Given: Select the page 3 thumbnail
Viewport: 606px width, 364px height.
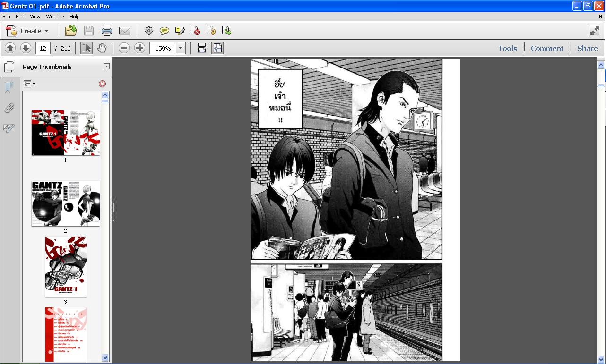Looking at the screenshot, I should pyautogui.click(x=66, y=267).
